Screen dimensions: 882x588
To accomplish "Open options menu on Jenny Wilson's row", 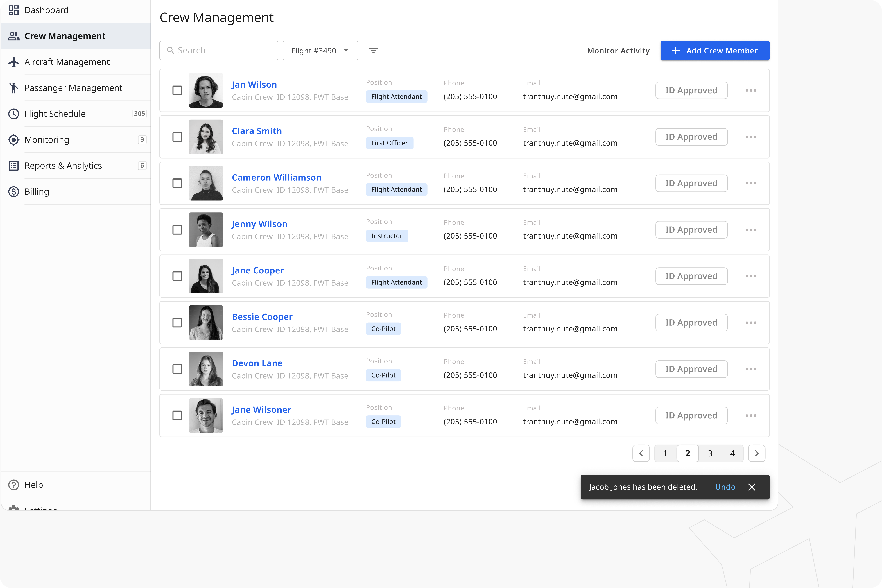I will coord(751,230).
